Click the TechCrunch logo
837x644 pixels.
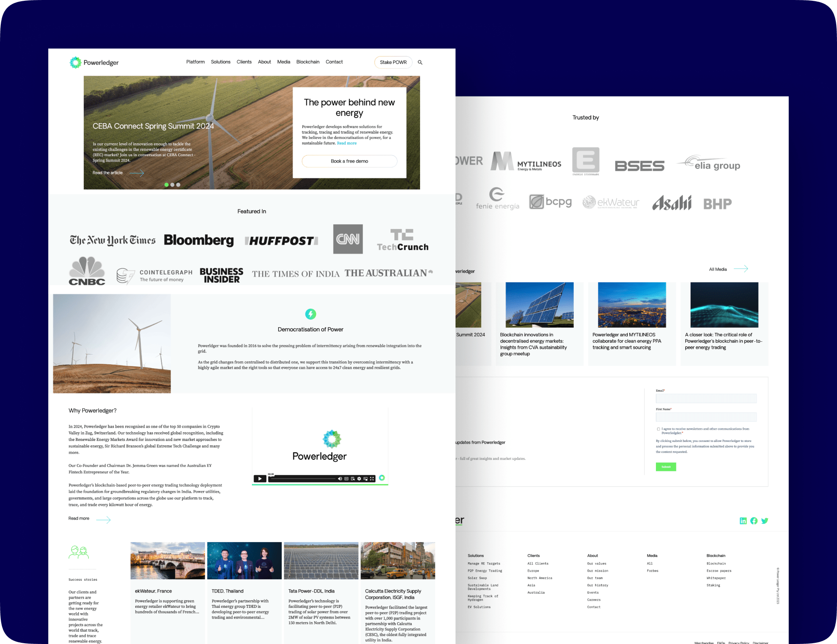click(402, 240)
